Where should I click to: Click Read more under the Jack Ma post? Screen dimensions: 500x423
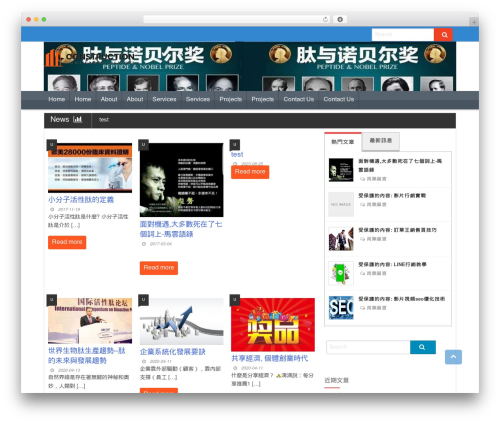[159, 268]
